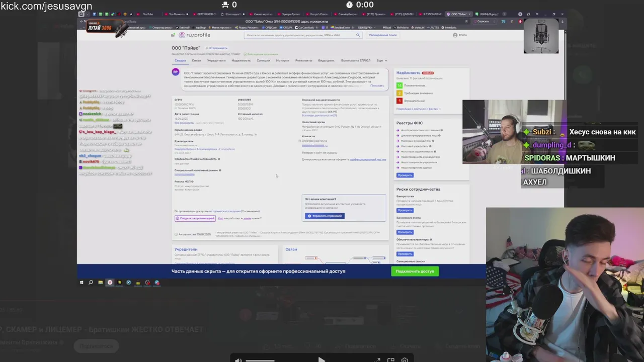This screenshot has height=362, width=644.
Task: Click green 14 Положительных facts box
Action: coord(399,86)
